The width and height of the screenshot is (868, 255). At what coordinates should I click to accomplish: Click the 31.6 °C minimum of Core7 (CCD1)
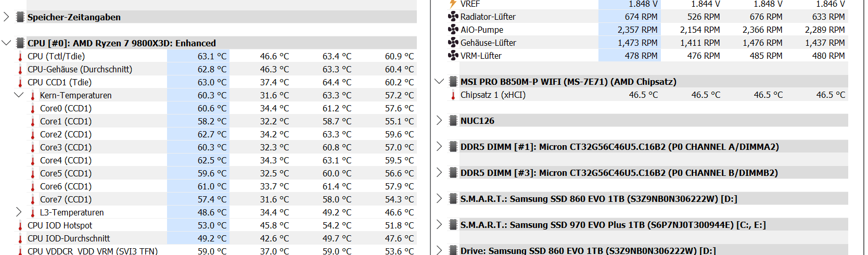274,199
